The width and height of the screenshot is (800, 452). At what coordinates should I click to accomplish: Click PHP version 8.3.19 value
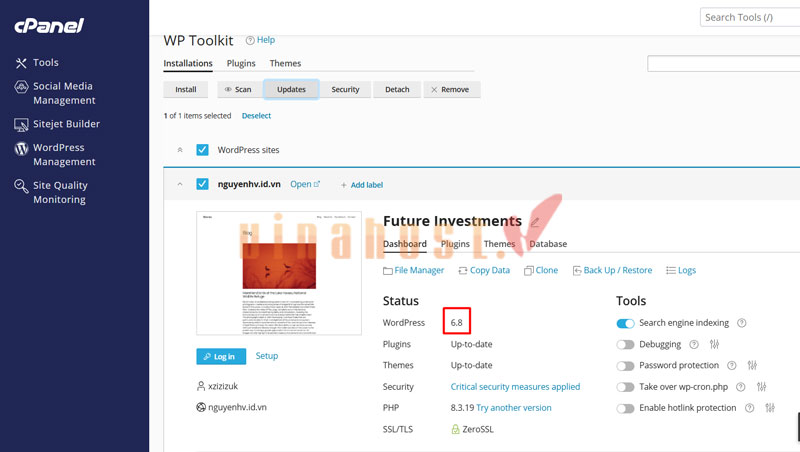pyautogui.click(x=462, y=408)
